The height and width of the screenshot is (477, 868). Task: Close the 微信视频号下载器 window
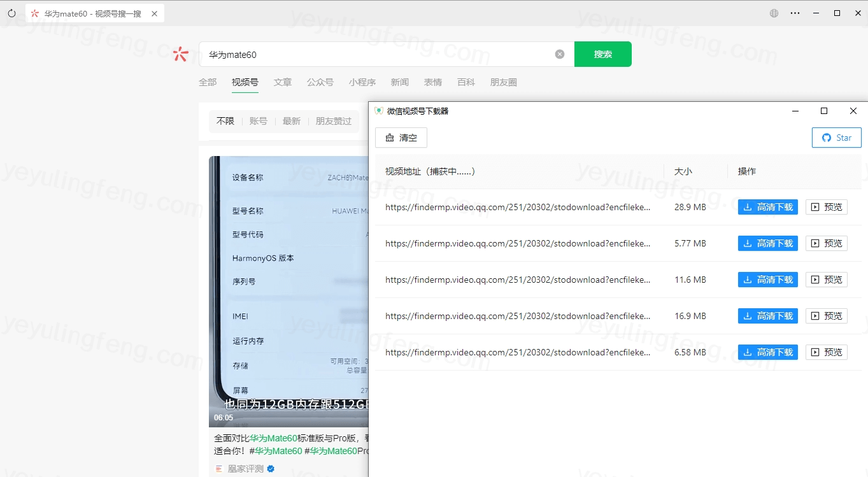click(x=853, y=111)
